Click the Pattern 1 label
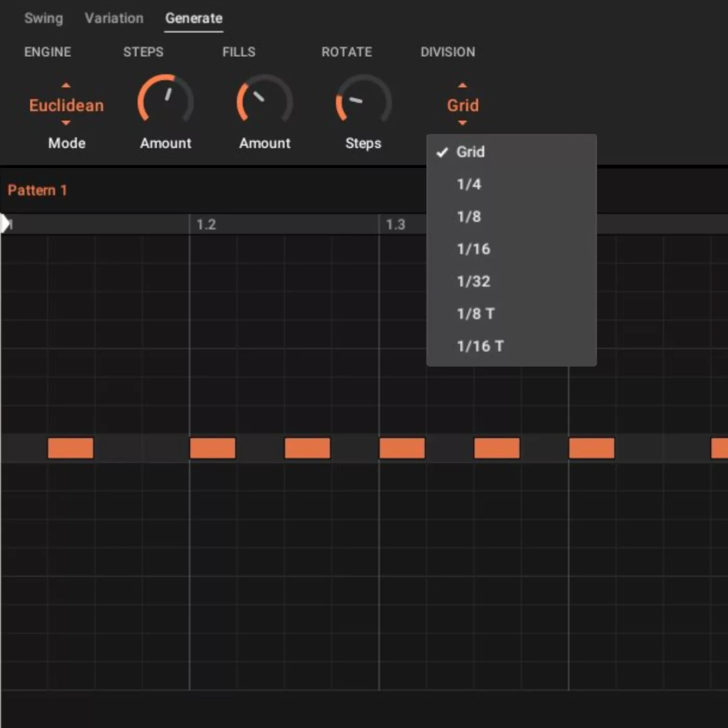 [x=37, y=190]
